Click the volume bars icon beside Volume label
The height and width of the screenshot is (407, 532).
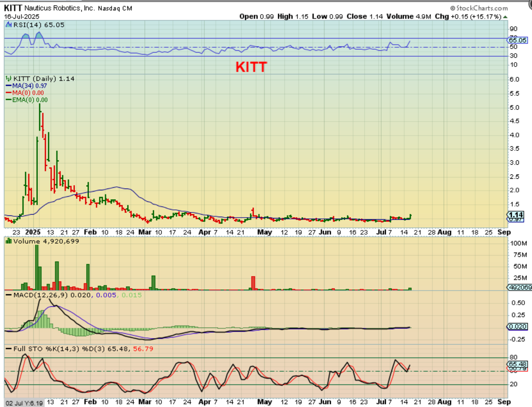9,241
